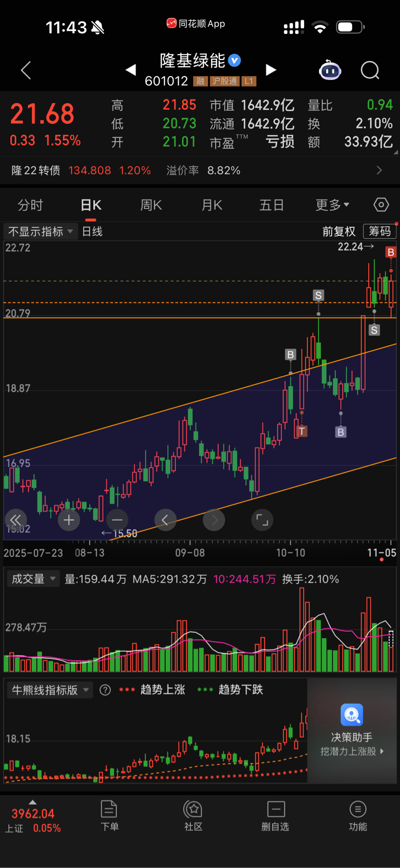Open stock search magnifier icon

pos(370,70)
